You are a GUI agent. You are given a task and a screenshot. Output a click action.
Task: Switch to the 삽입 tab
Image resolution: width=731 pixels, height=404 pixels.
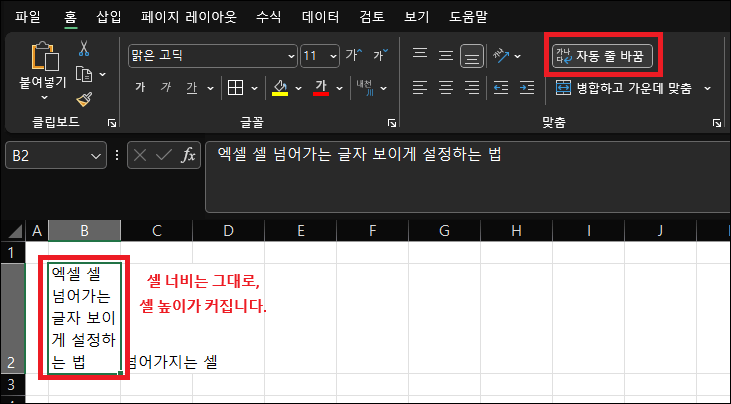pos(109,17)
